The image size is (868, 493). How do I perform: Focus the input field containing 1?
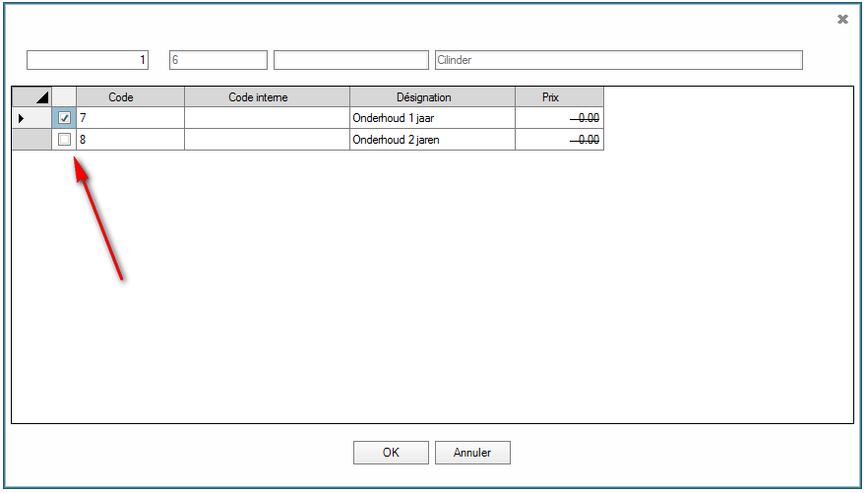[x=88, y=60]
